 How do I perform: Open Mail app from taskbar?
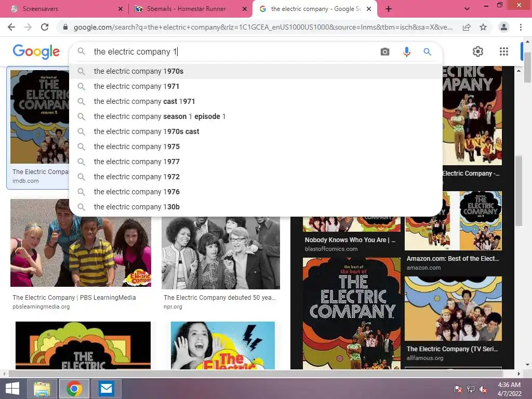107,389
